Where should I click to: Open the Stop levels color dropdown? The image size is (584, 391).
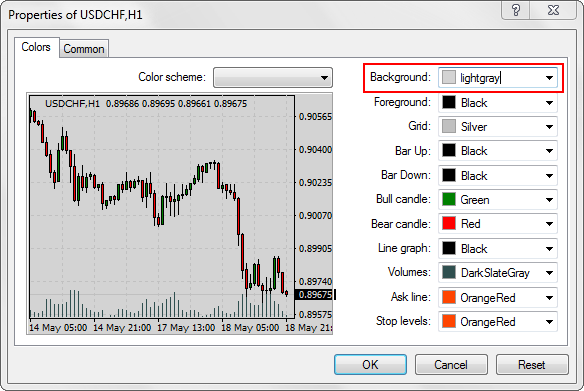pos(498,321)
